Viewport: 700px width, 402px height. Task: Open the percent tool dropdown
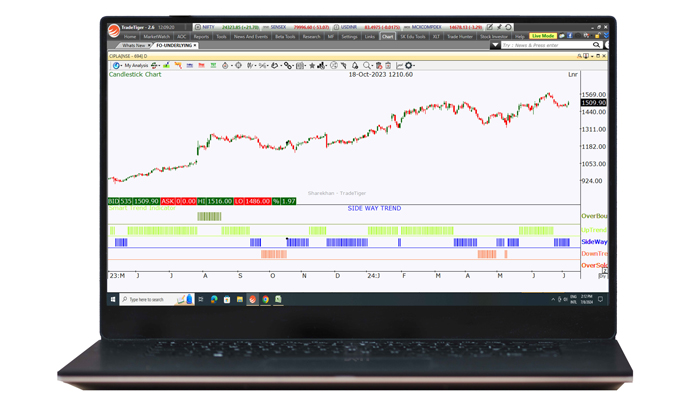tap(263, 66)
